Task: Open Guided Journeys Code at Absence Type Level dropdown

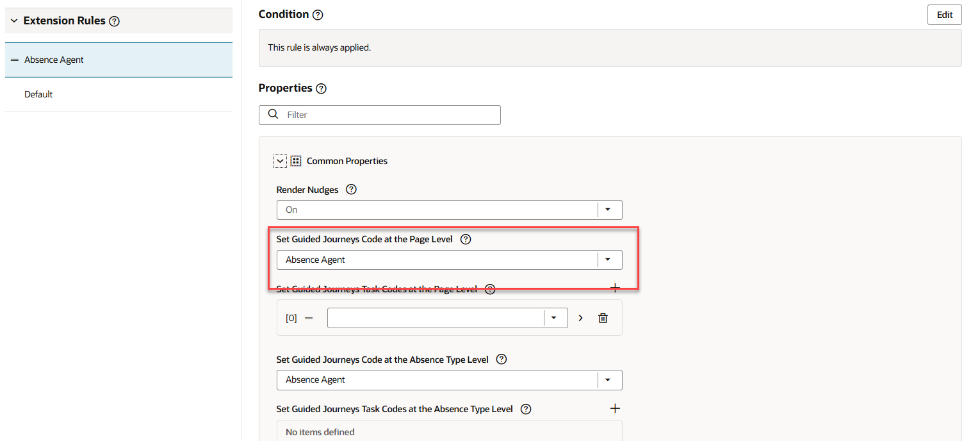Action: tap(608, 379)
